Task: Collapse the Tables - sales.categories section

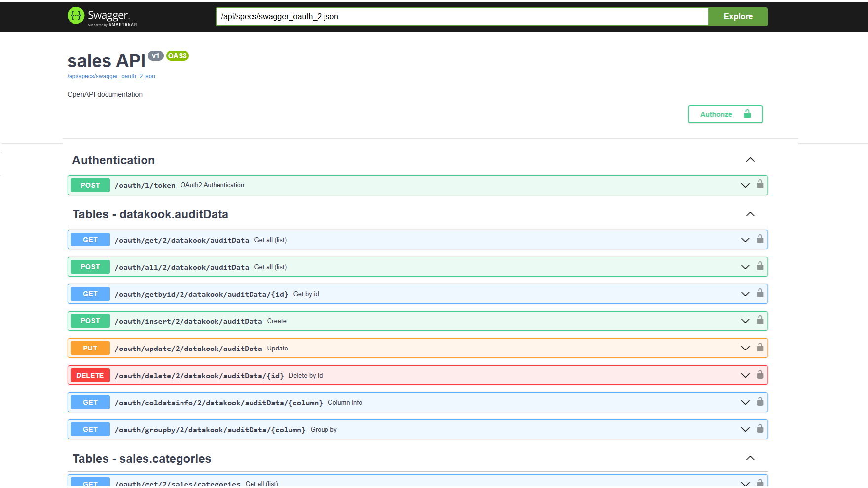Action: pyautogui.click(x=750, y=458)
